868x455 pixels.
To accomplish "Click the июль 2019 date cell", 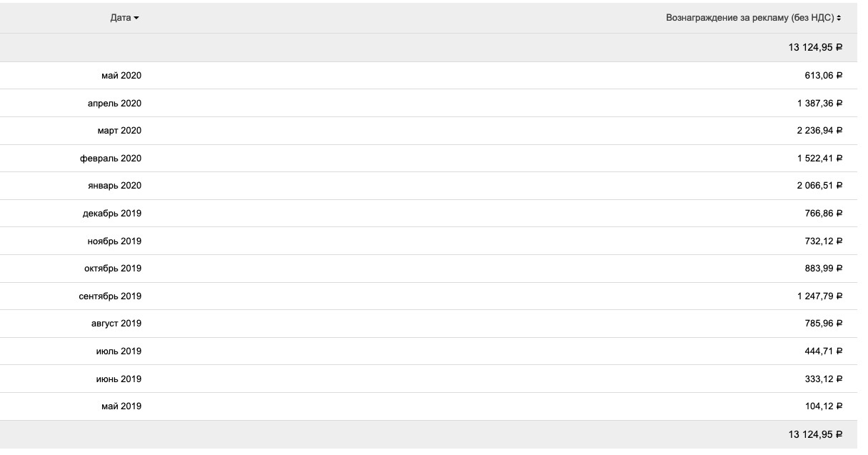I will (x=118, y=351).
